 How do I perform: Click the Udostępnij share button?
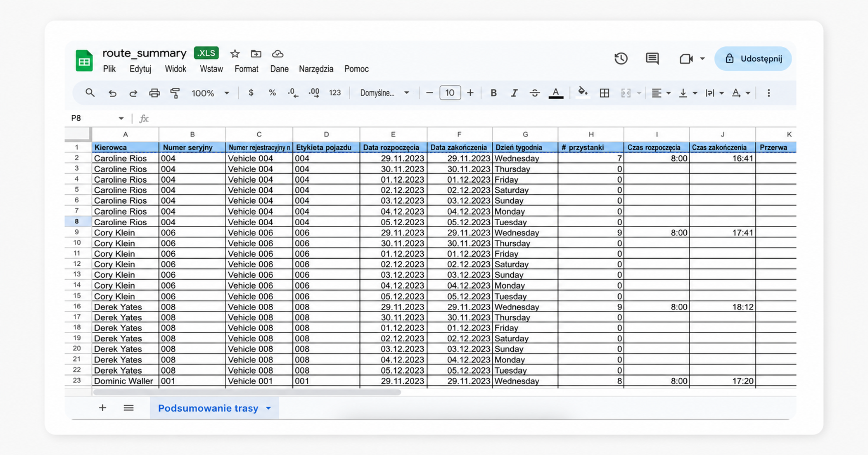[x=753, y=59]
